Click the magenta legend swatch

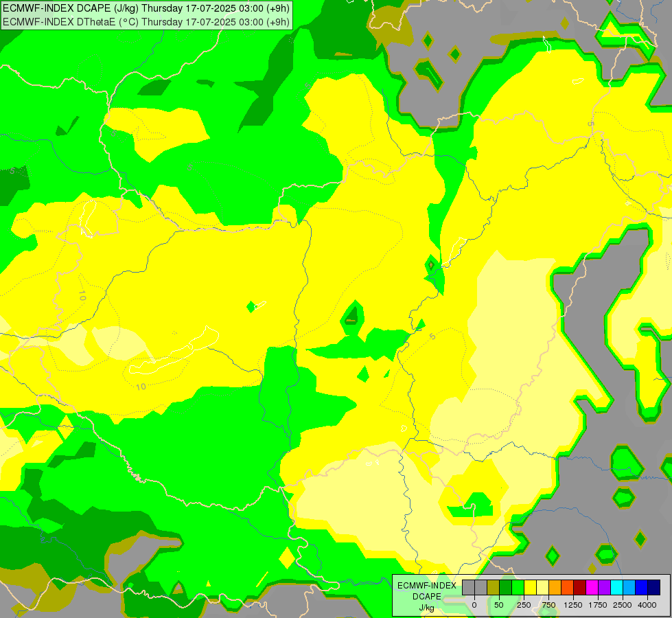click(x=592, y=587)
